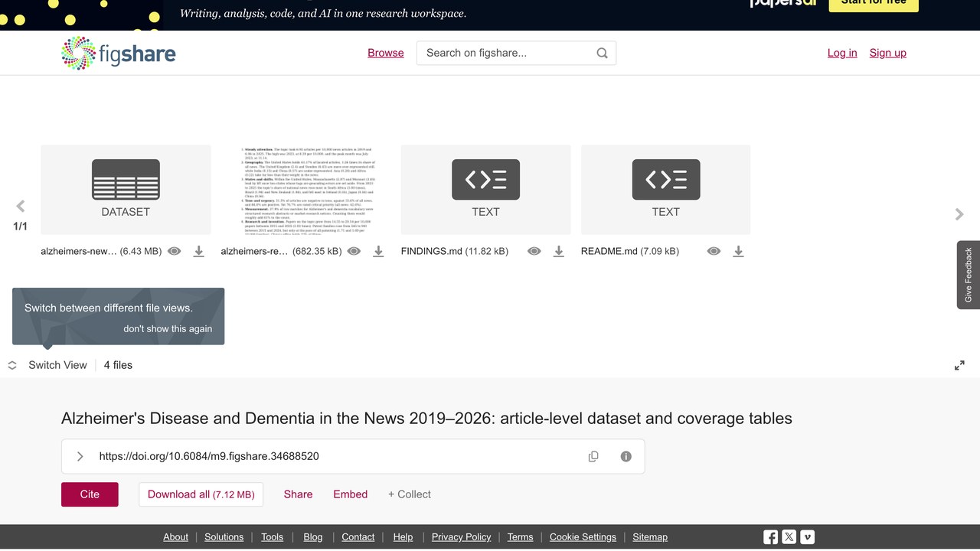Open the PDF report thumbnail
This screenshot has height=551, width=980.
(306, 190)
